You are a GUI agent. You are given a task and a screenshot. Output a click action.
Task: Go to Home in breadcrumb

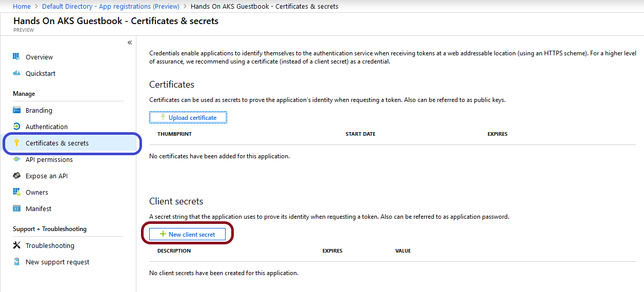22,6
